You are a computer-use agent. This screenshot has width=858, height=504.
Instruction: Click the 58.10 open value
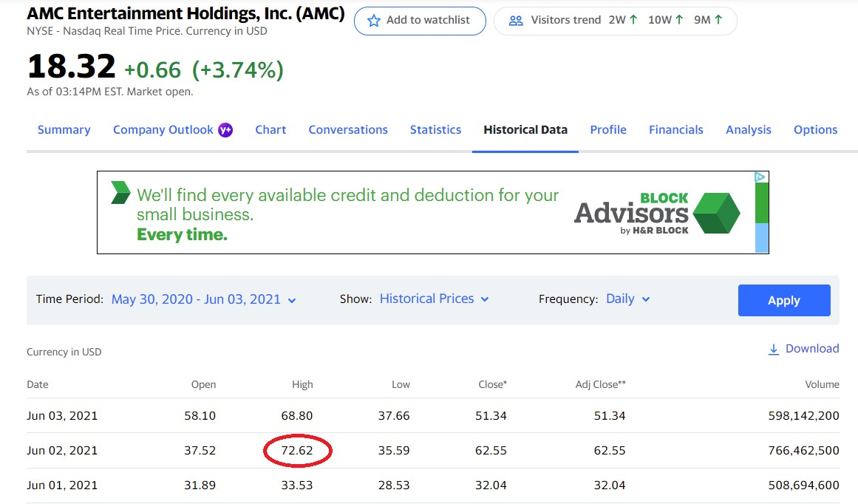200,416
